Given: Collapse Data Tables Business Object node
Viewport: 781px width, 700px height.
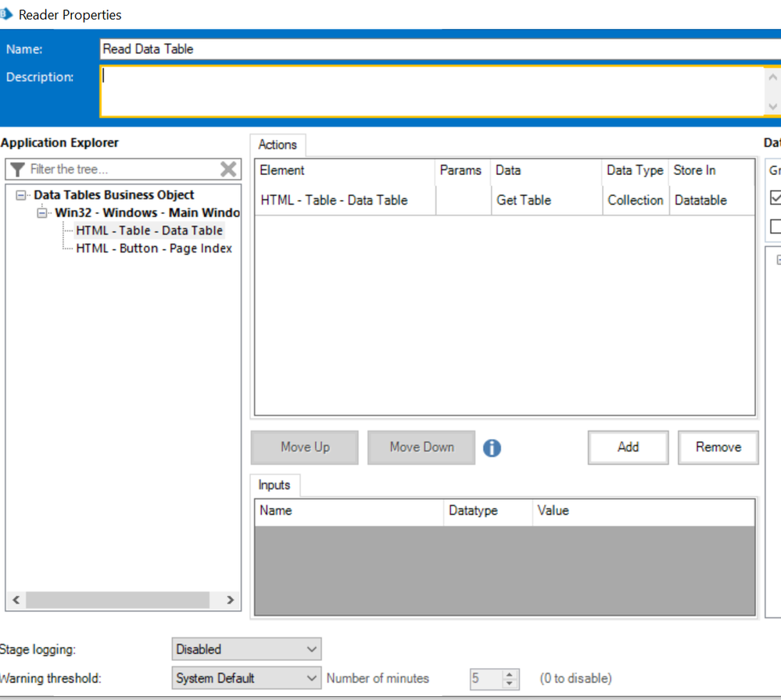Looking at the screenshot, I should 20,195.
